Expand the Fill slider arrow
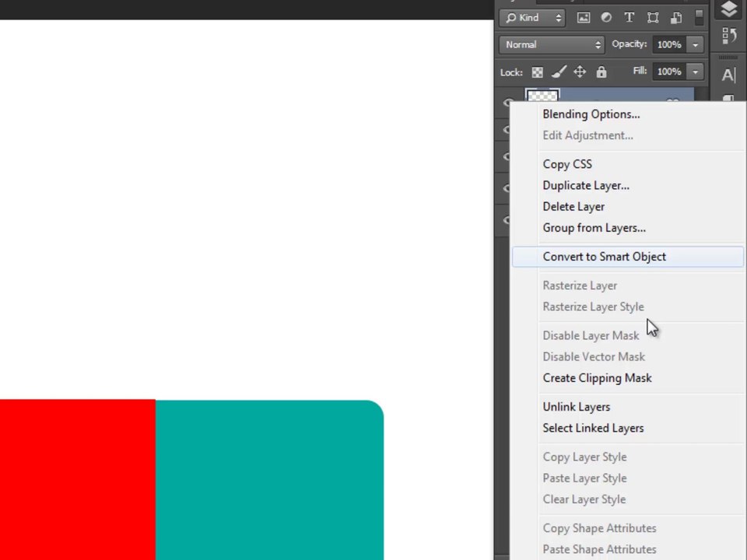Viewport: 747px width, 560px height. (696, 72)
